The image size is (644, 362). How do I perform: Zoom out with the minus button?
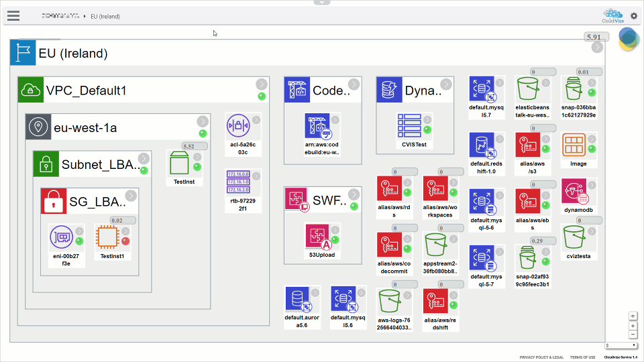pyautogui.click(x=633, y=334)
